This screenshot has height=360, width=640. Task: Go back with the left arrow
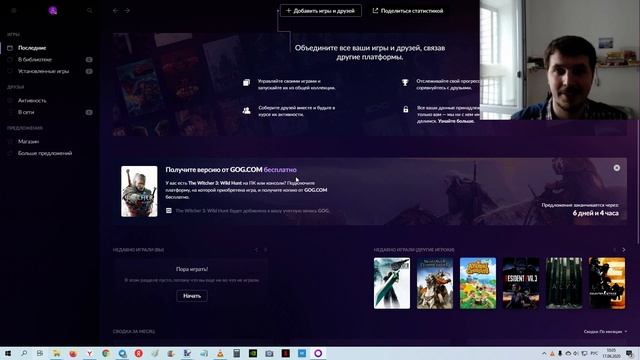click(116, 11)
